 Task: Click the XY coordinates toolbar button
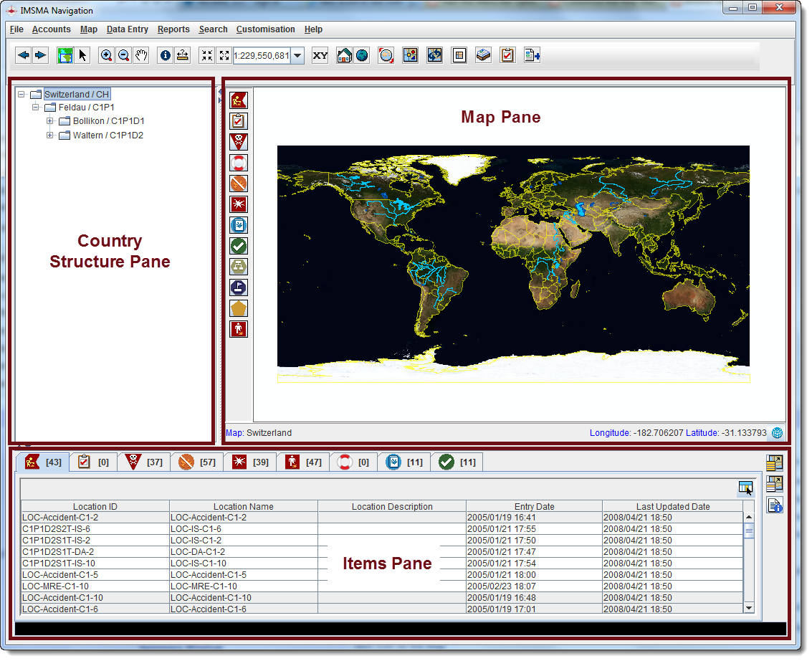tap(320, 56)
